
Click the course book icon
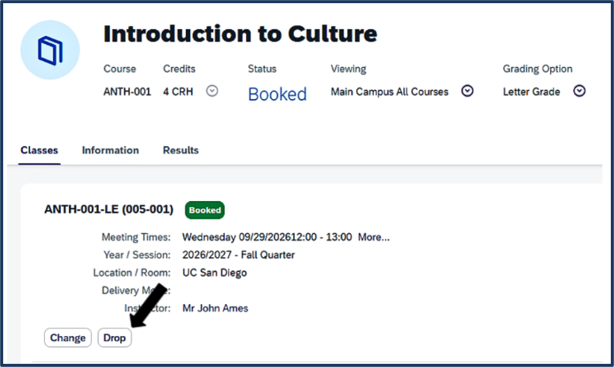[50, 50]
